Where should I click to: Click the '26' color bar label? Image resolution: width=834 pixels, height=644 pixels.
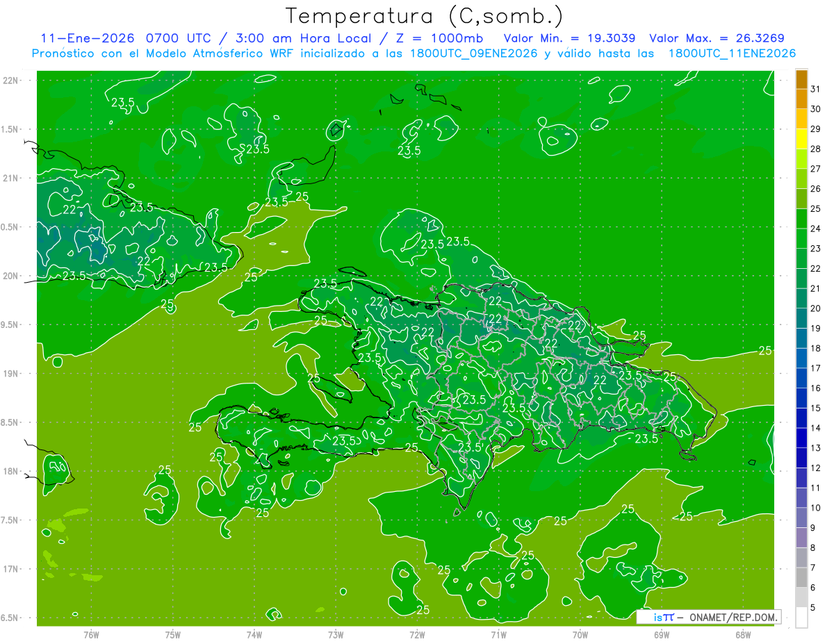(x=816, y=188)
